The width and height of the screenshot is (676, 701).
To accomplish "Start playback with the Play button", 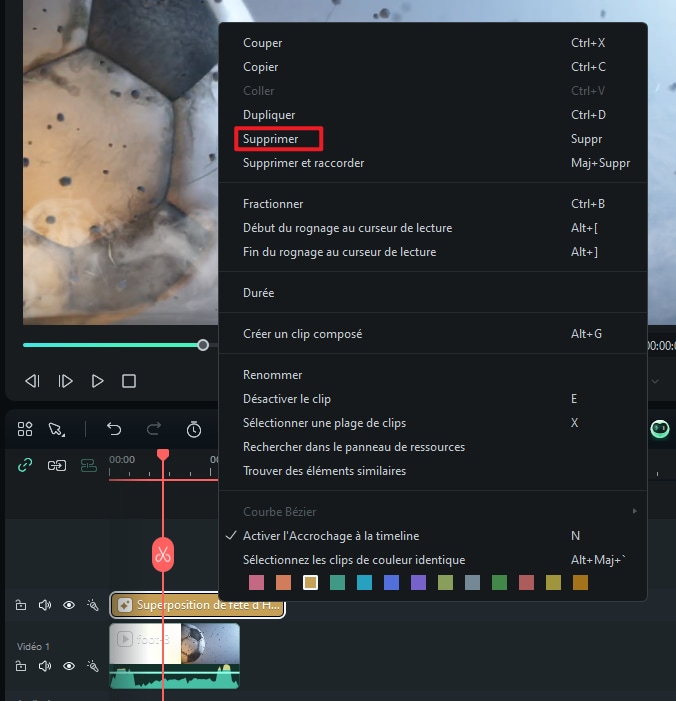I will click(97, 381).
